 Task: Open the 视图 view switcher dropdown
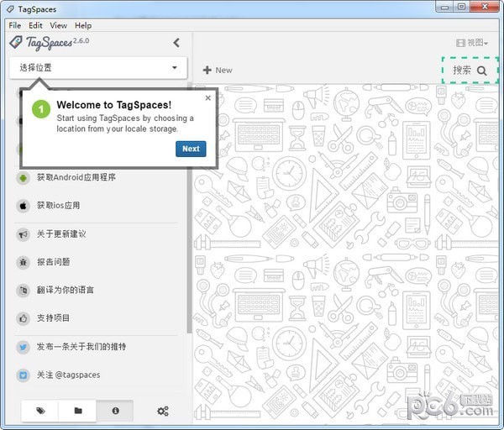pos(472,43)
